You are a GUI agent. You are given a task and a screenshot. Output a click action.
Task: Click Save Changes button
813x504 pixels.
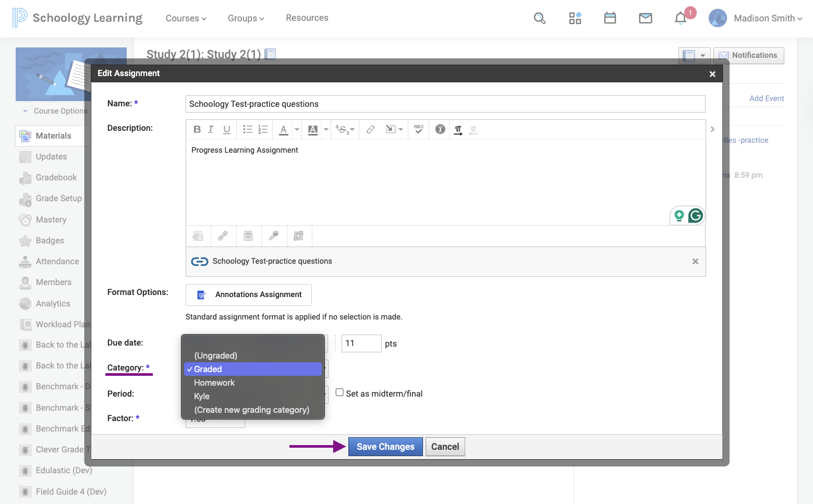pos(385,447)
